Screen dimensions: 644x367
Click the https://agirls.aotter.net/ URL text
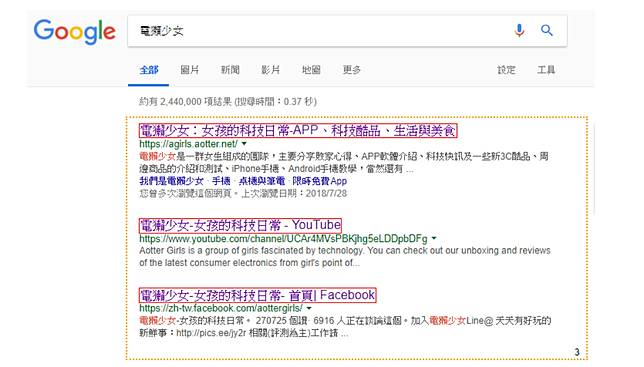tap(188, 144)
